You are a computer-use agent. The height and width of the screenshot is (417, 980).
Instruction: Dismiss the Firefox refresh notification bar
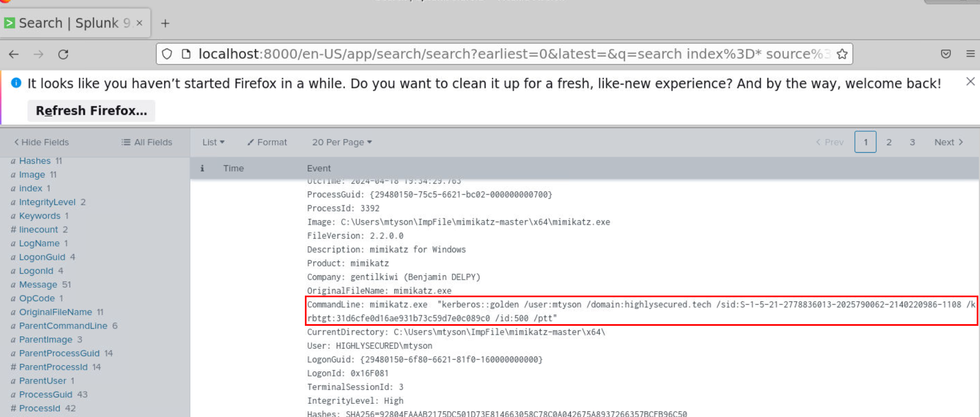(971, 81)
